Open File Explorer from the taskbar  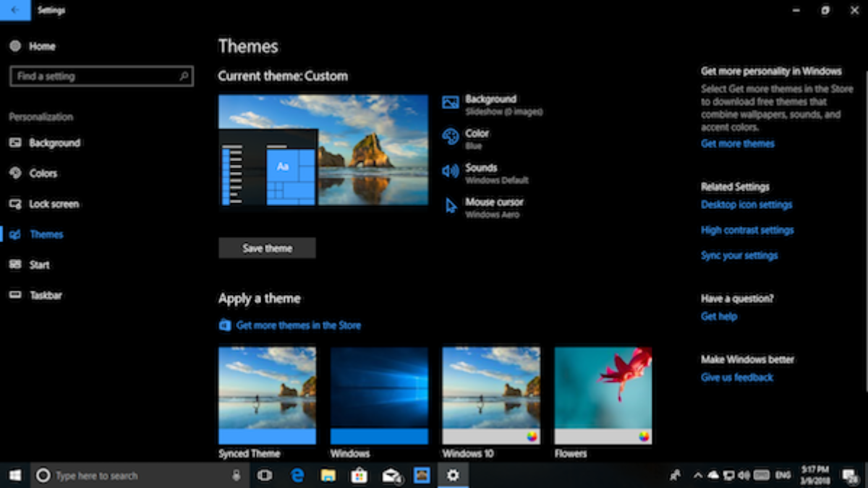(x=328, y=475)
